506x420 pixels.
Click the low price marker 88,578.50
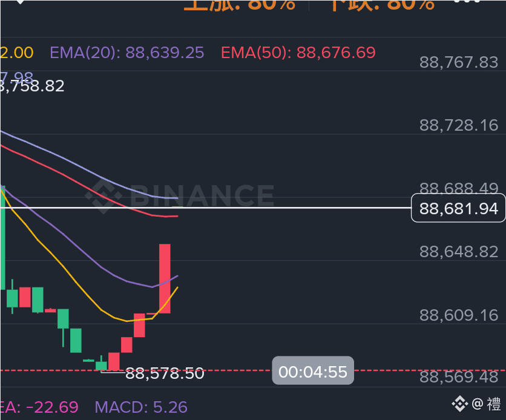(165, 374)
